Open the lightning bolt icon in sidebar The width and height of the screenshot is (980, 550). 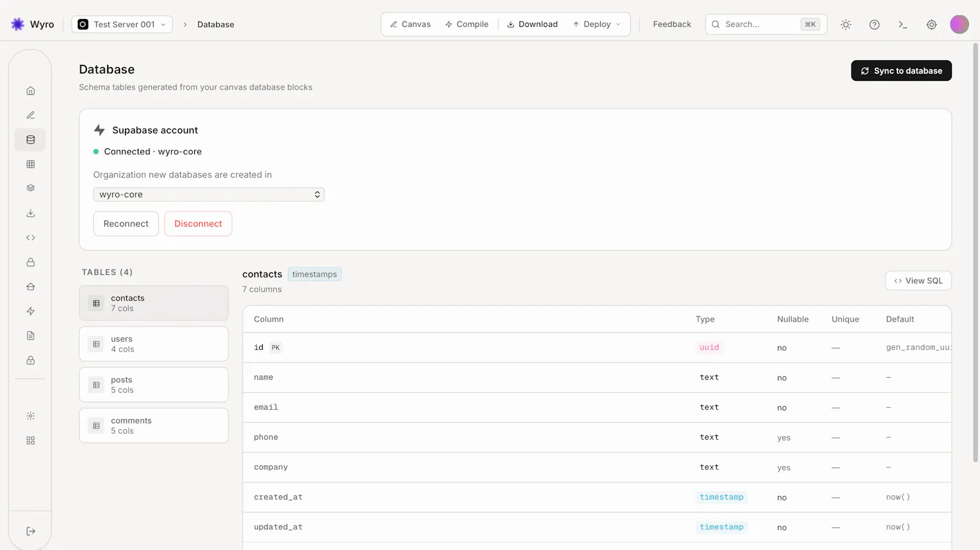coord(31,311)
